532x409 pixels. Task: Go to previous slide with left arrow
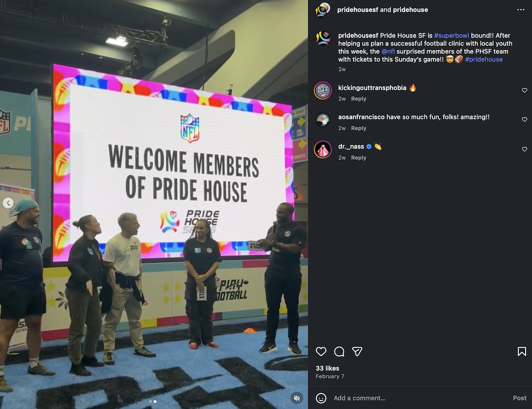8,203
